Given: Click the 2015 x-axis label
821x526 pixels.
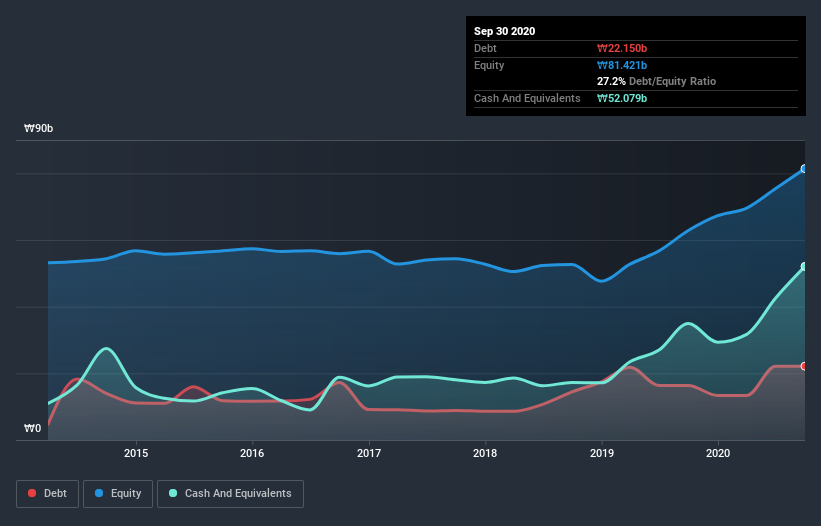Looking at the screenshot, I should coord(136,453).
